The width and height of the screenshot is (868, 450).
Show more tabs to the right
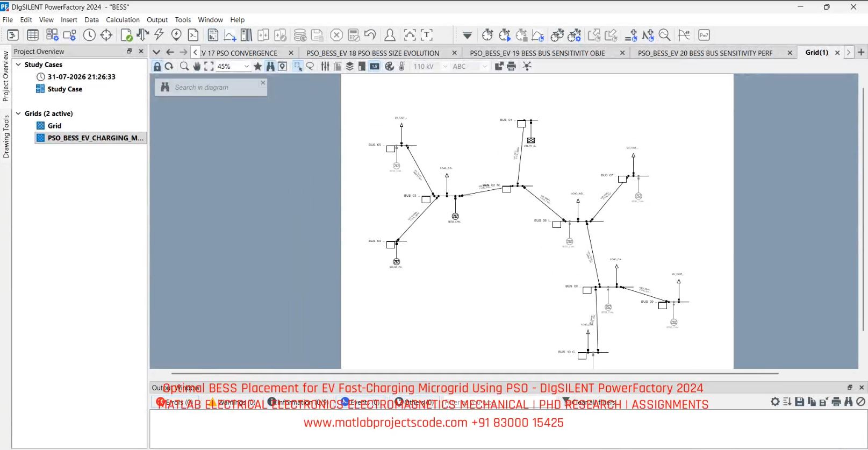[x=849, y=52]
